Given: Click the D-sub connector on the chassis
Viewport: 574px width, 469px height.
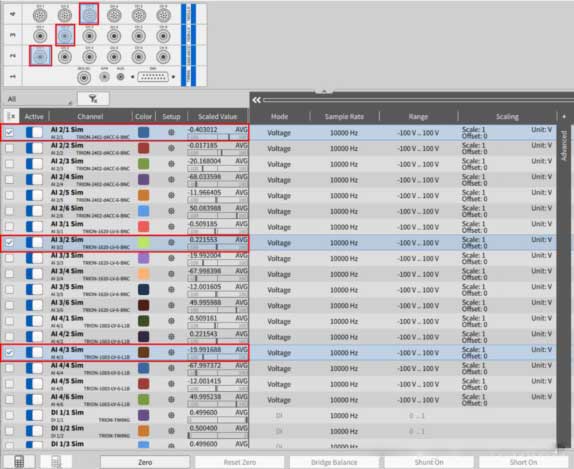Looking at the screenshot, I should point(153,77).
